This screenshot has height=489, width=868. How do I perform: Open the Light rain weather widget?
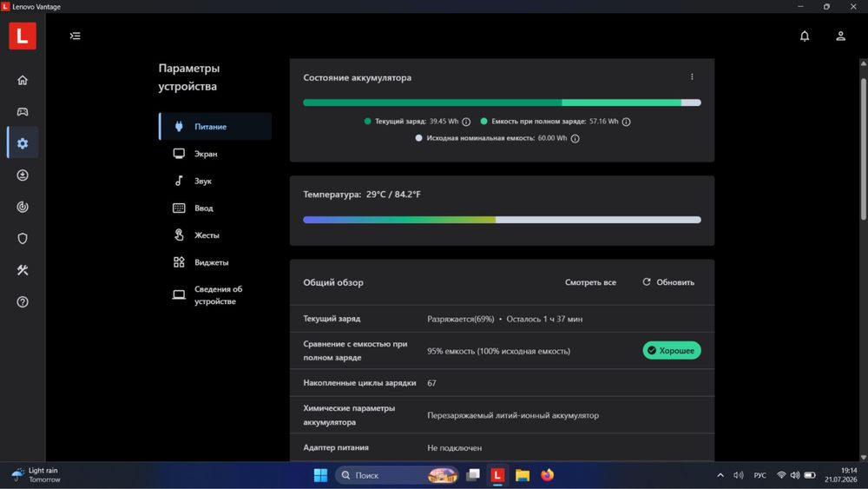pyautogui.click(x=36, y=475)
